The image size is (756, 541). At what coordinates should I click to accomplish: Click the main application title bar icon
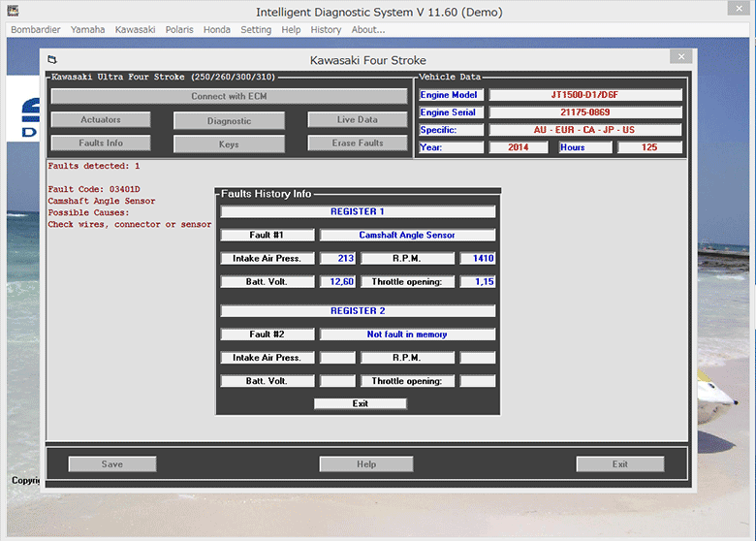(13, 11)
